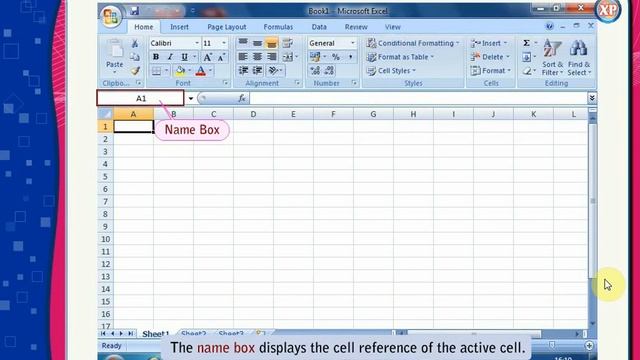Switch to the Review tab
Image resolution: width=640 pixels, height=360 pixels.
pos(356,27)
